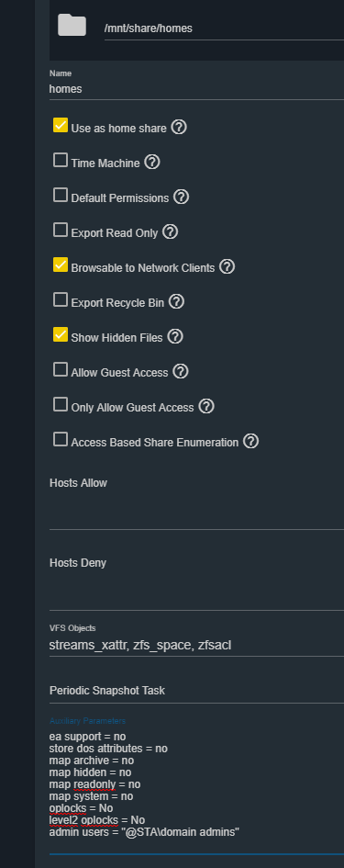Tick the Allow Guest Access checkbox

click(61, 369)
